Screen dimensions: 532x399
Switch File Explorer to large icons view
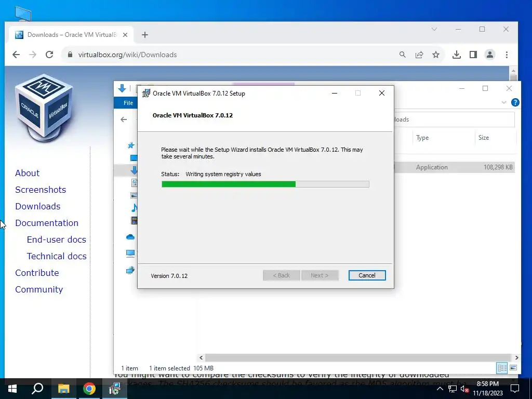513,368
